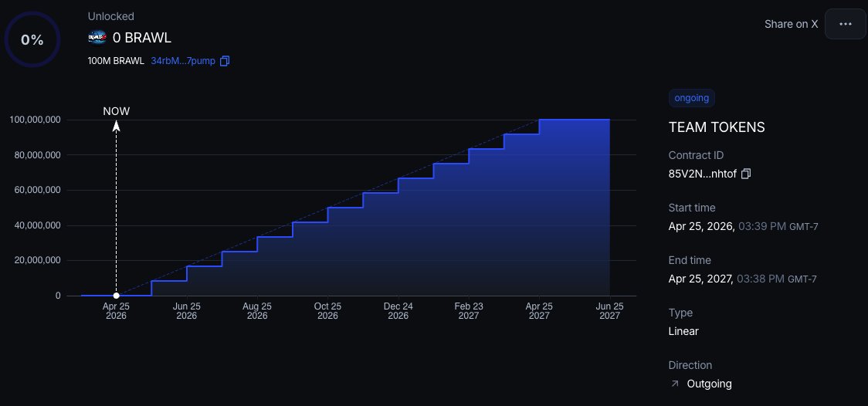868x406 pixels.
Task: Click the ongoing status badge
Action: (x=691, y=98)
